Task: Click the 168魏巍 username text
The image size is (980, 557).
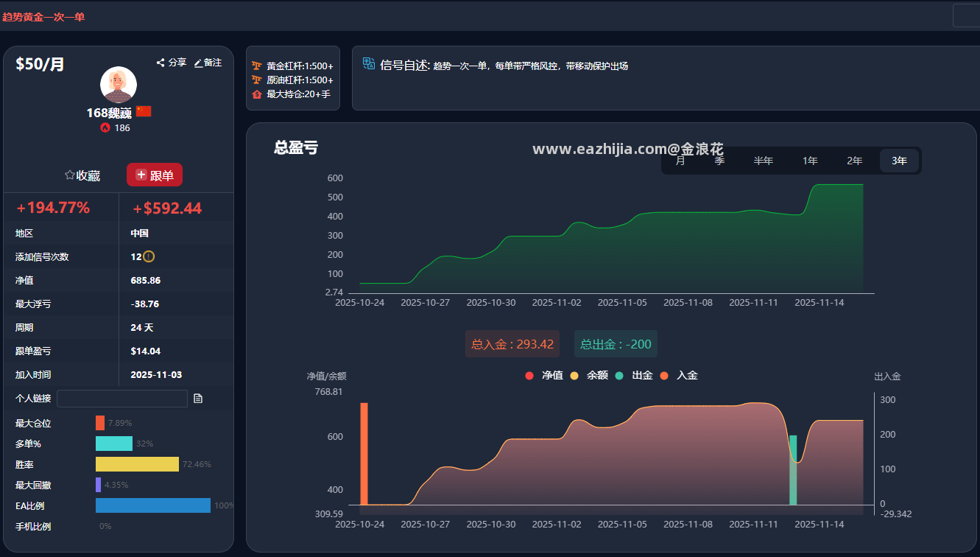Action: coord(109,113)
